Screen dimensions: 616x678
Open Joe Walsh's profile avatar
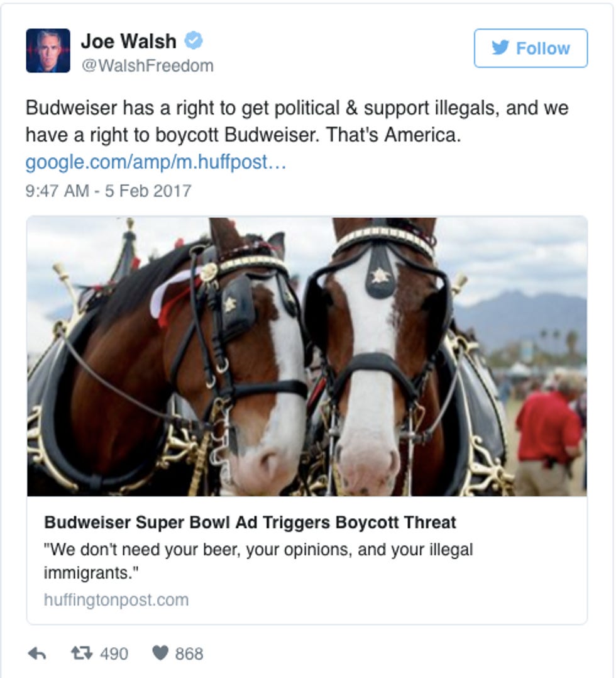(48, 50)
